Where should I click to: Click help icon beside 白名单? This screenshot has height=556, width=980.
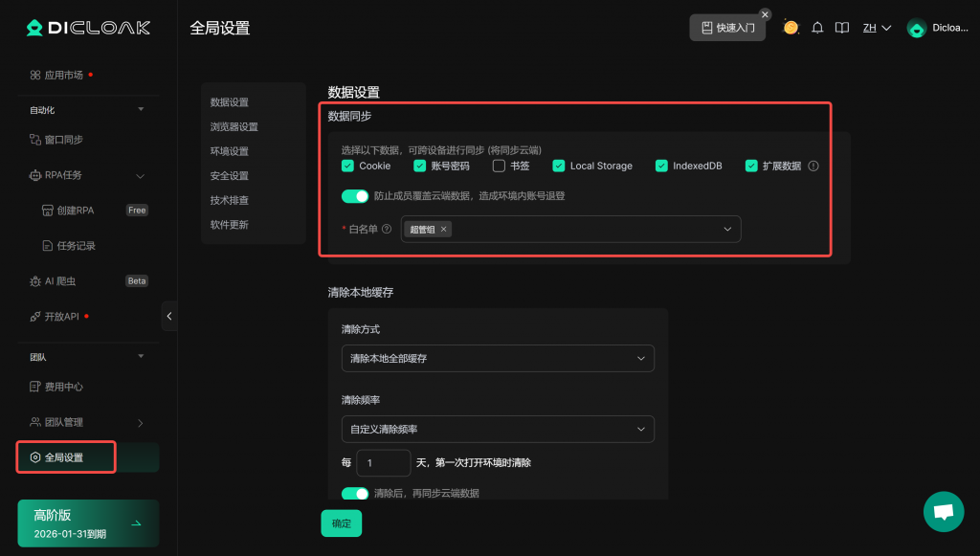click(x=387, y=230)
